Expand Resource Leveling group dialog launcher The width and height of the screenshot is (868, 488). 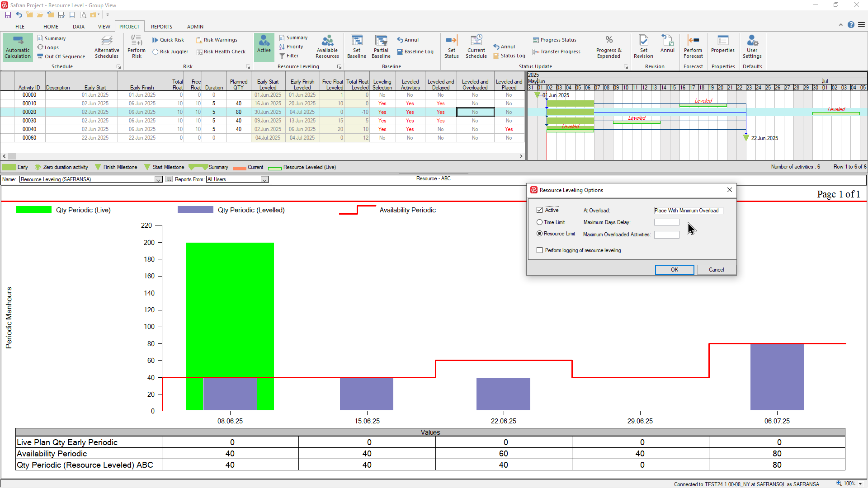tap(339, 67)
